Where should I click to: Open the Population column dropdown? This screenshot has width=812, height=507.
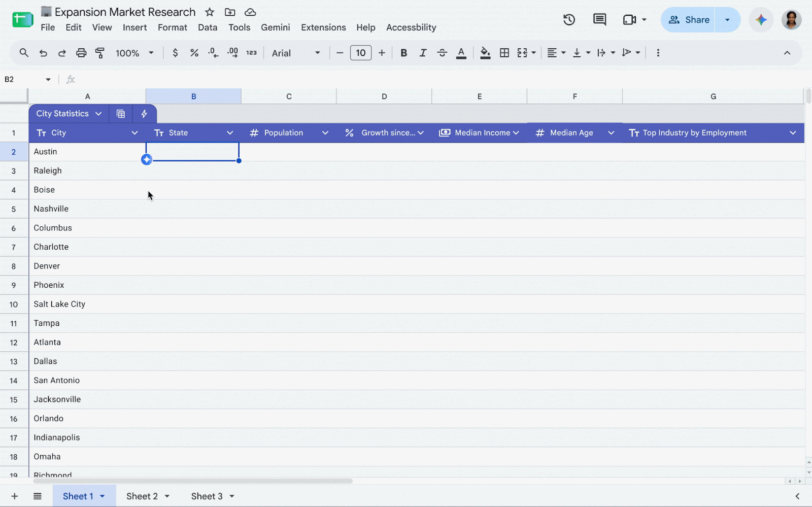pos(325,133)
